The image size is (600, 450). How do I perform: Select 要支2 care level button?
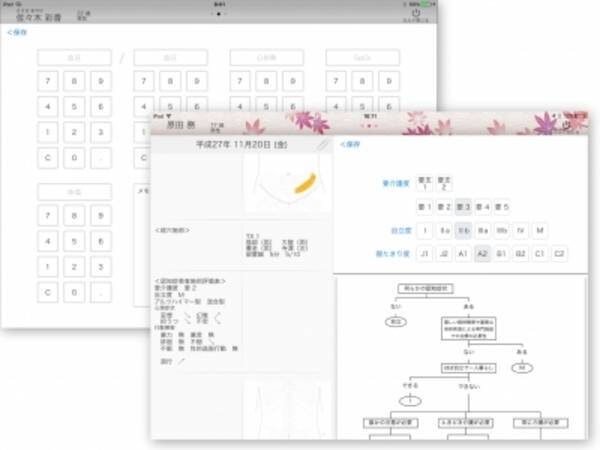pyautogui.click(x=444, y=183)
